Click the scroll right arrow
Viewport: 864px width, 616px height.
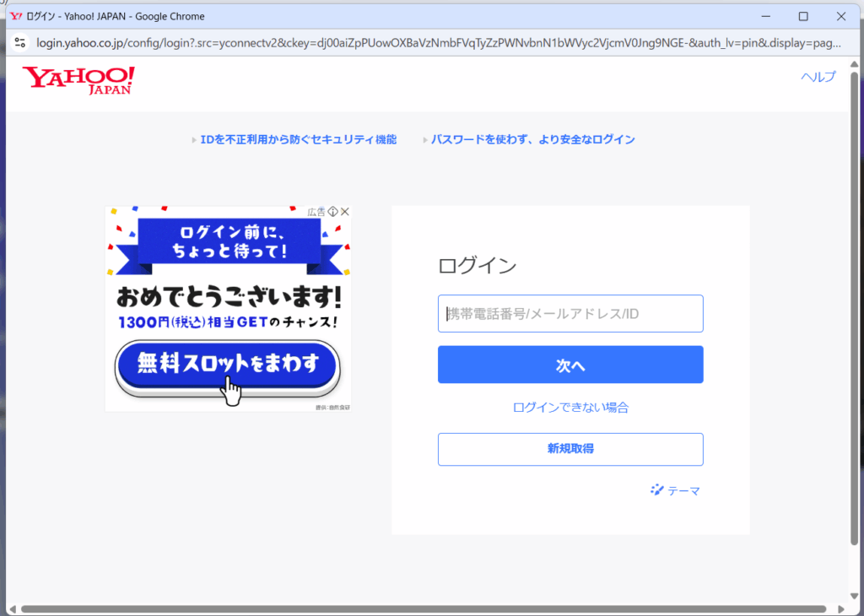coord(841,609)
